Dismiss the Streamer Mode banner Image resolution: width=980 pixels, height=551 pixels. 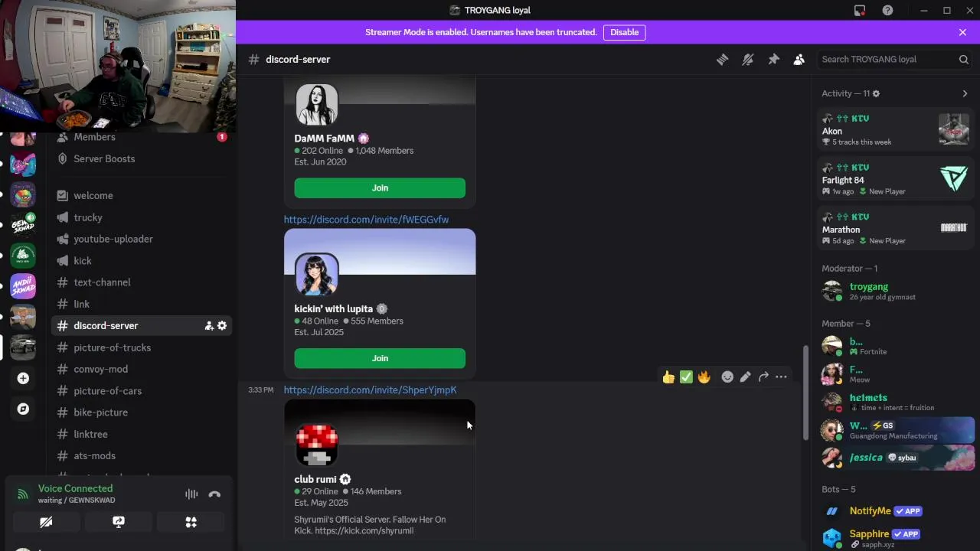click(x=962, y=32)
